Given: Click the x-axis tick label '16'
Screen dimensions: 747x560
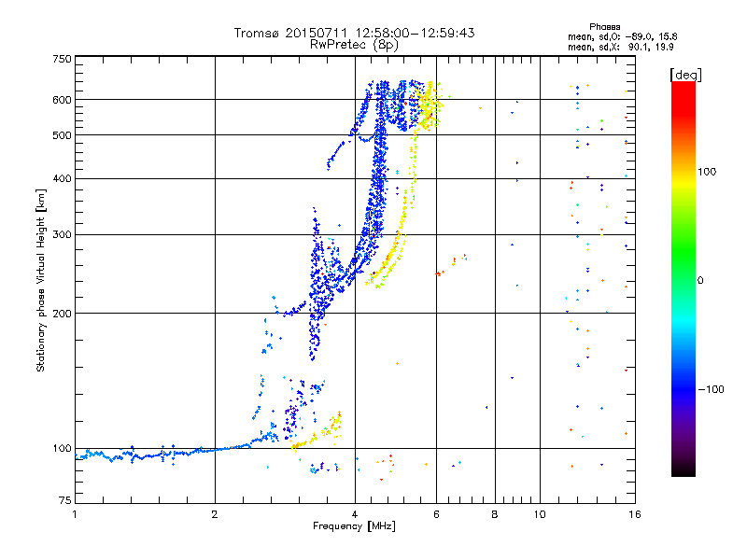Looking at the screenshot, I should click(635, 514).
